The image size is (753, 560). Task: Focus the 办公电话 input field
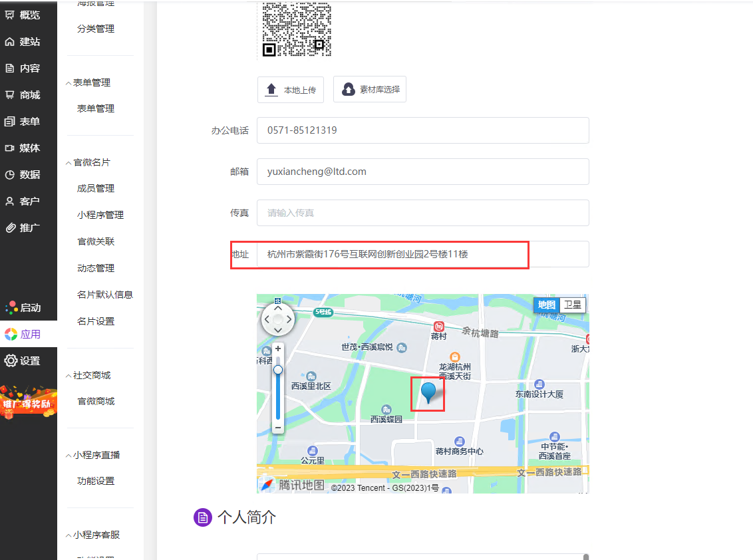[422, 130]
